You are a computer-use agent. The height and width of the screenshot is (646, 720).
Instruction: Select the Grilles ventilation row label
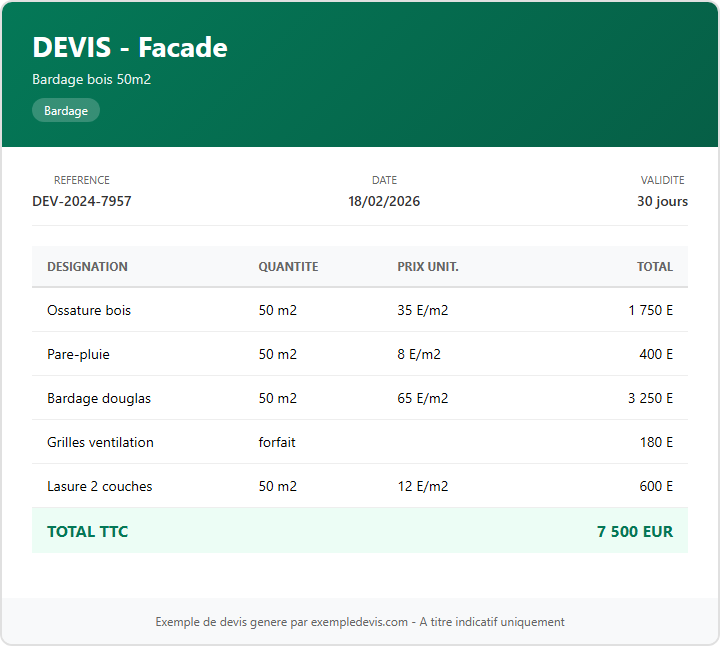(100, 442)
